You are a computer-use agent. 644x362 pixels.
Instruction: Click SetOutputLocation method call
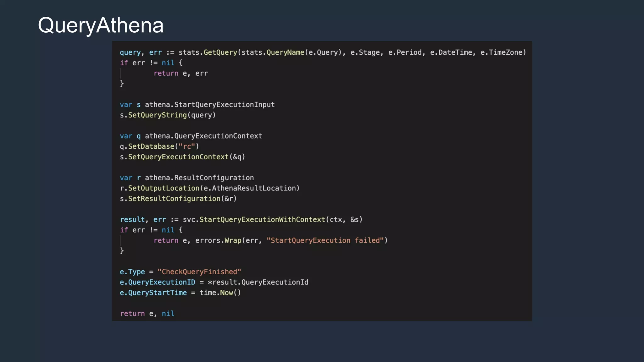pos(164,188)
